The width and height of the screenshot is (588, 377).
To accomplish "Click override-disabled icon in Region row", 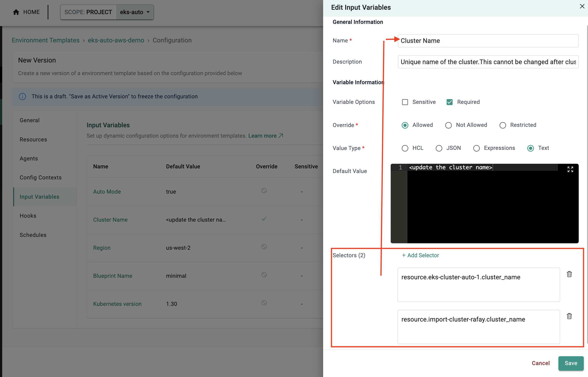I will pos(264,247).
